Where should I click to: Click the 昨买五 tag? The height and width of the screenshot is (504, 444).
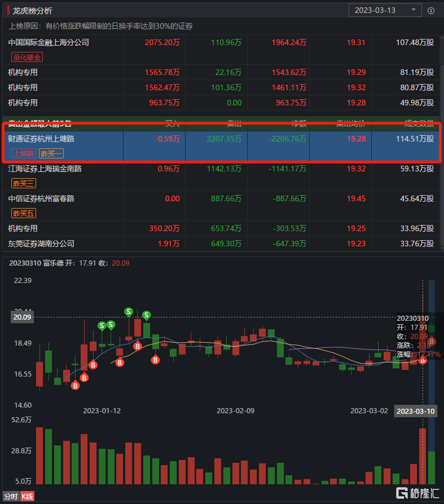pos(24,214)
